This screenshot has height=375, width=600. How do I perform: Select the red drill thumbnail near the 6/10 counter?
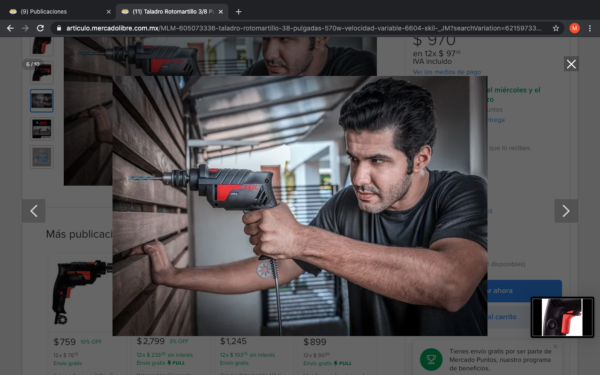tap(42, 72)
